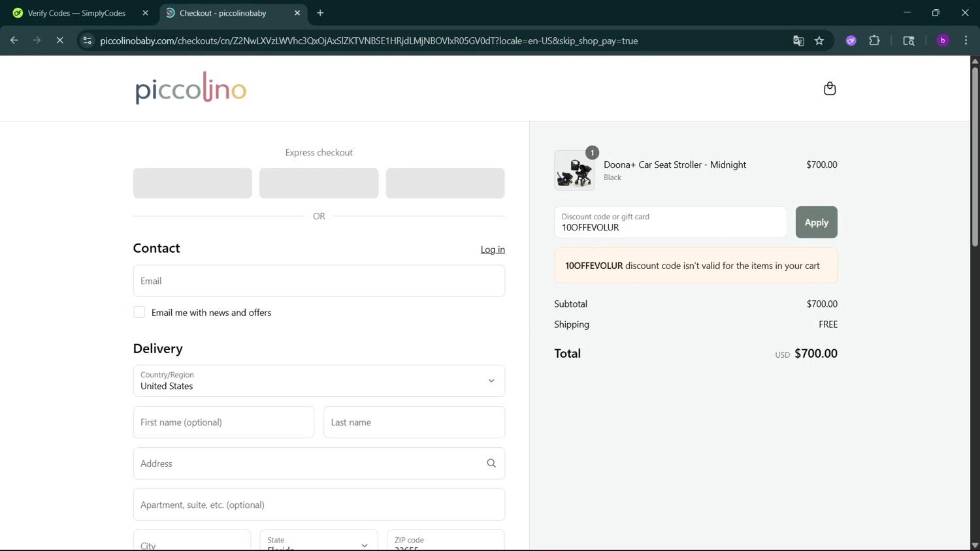Viewport: 980px width, 551px height.
Task: Focus the Address field
Action: pyautogui.click(x=319, y=464)
